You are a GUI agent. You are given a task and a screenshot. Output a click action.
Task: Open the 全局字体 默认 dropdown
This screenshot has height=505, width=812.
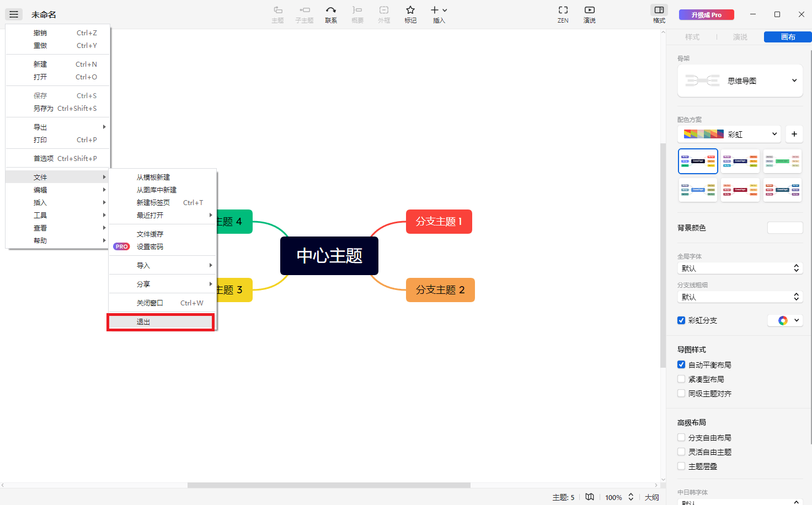[x=740, y=268]
